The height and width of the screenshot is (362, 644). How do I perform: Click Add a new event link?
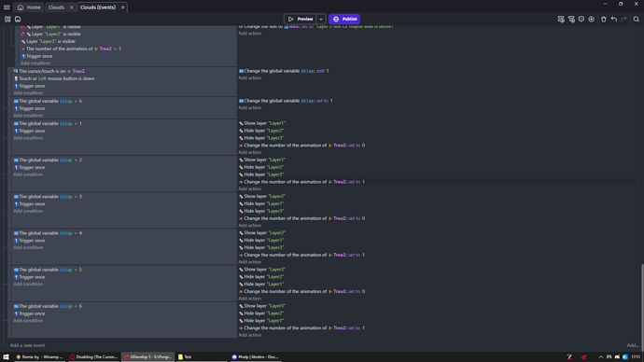(x=27, y=345)
